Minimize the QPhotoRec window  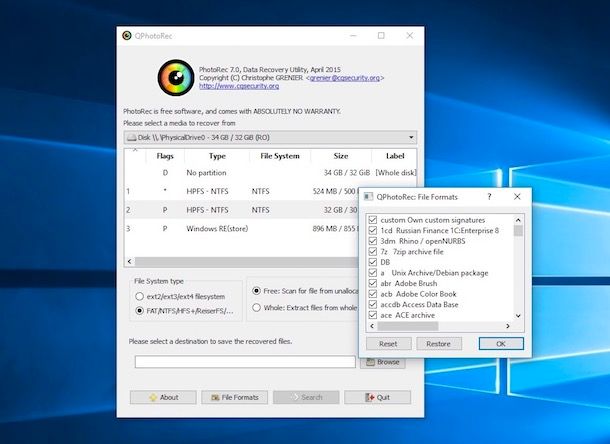click(353, 35)
